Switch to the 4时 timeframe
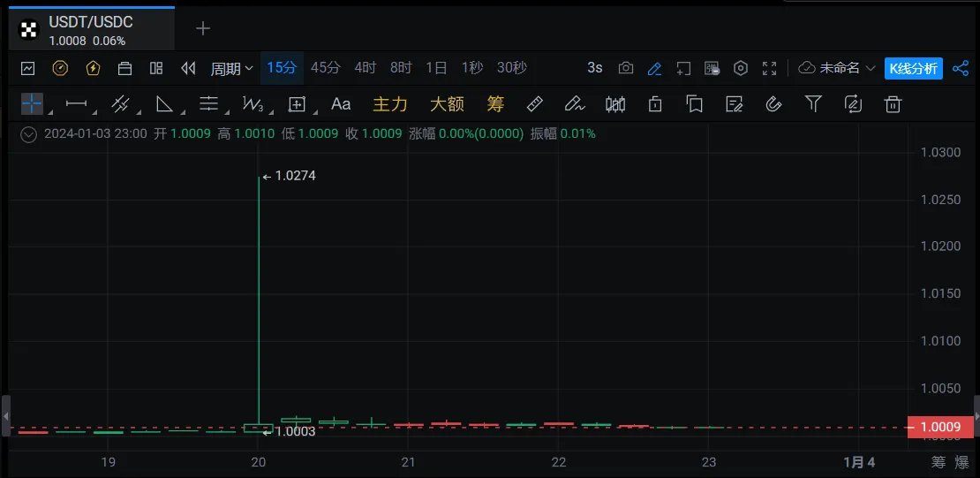The image size is (980, 478). (x=366, y=68)
